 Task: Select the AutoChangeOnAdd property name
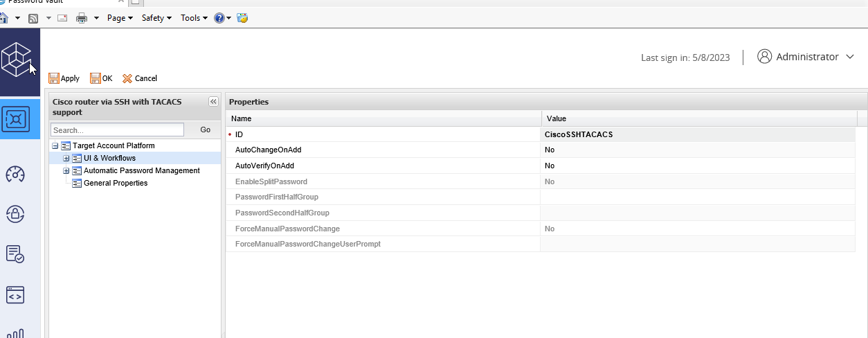click(268, 150)
